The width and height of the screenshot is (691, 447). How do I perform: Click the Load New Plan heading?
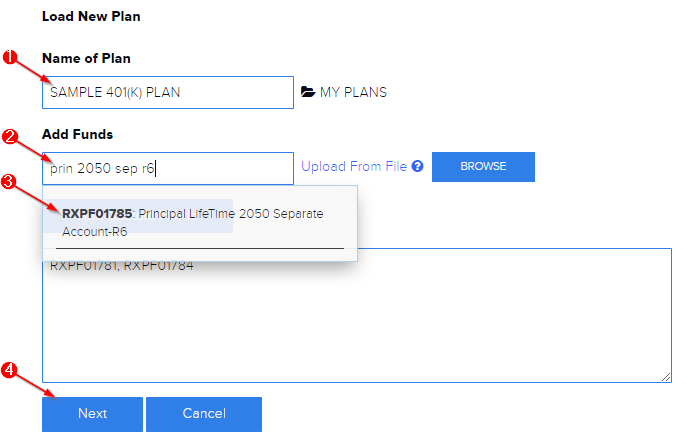91,17
